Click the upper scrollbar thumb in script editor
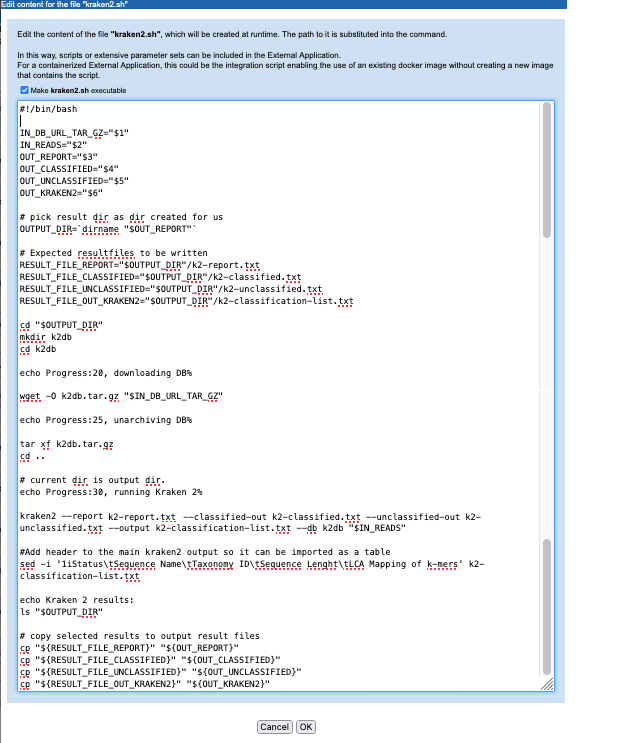This screenshot has width=639, height=743. (547, 170)
